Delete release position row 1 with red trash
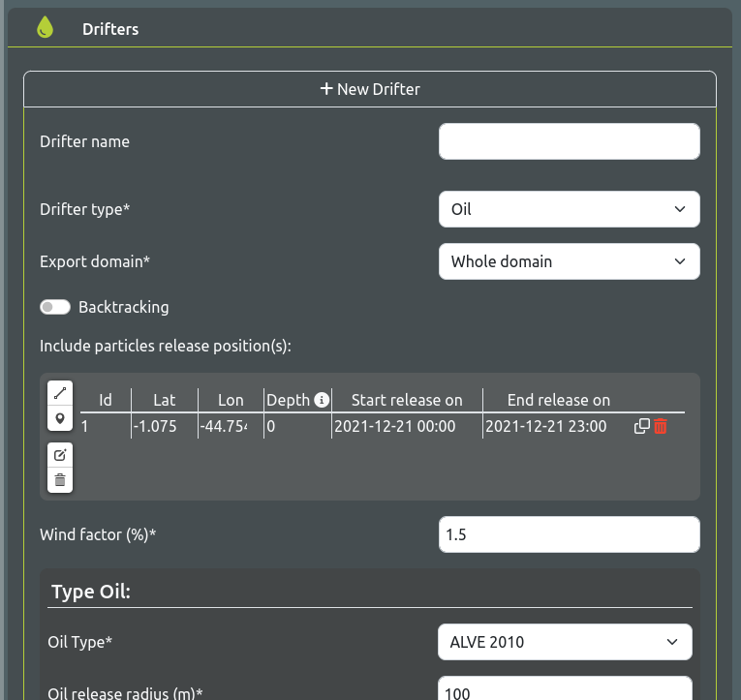 (661, 426)
